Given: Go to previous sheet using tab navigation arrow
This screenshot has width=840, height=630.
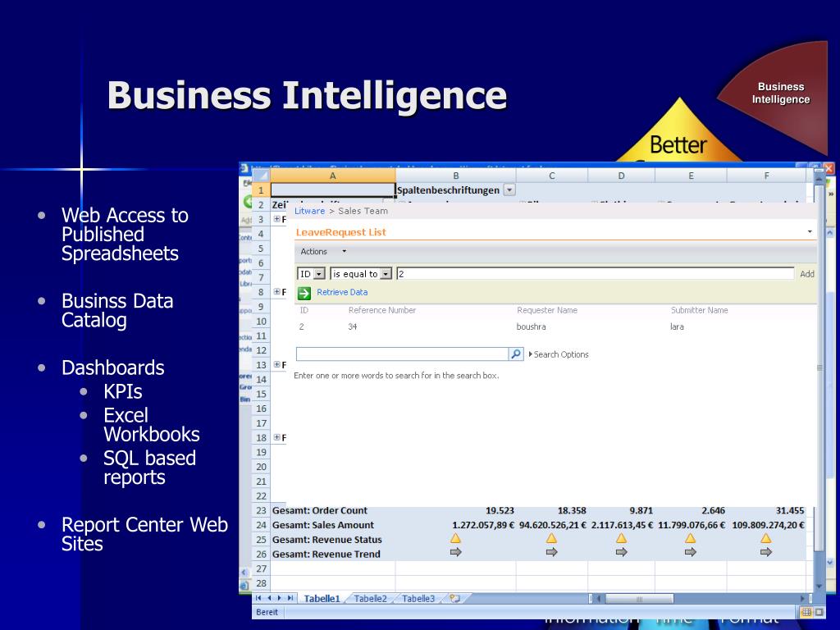Looking at the screenshot, I should (x=269, y=598).
